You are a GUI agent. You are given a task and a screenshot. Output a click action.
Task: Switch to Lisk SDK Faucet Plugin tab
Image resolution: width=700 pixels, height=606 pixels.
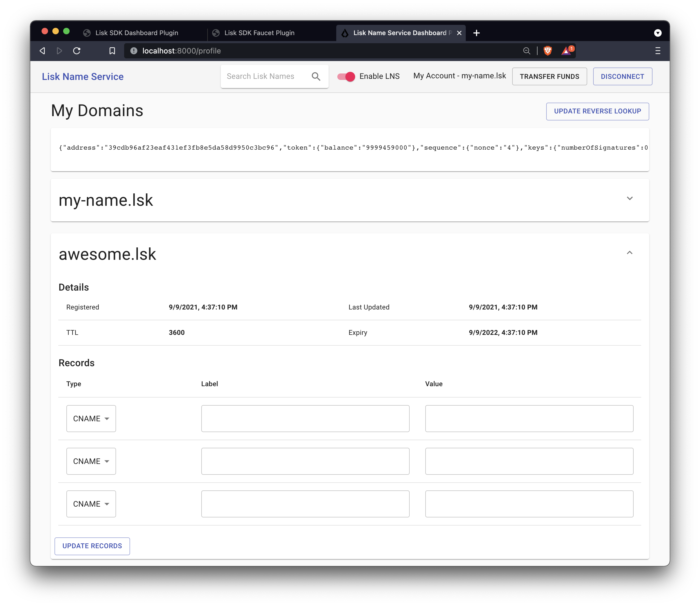coord(259,33)
